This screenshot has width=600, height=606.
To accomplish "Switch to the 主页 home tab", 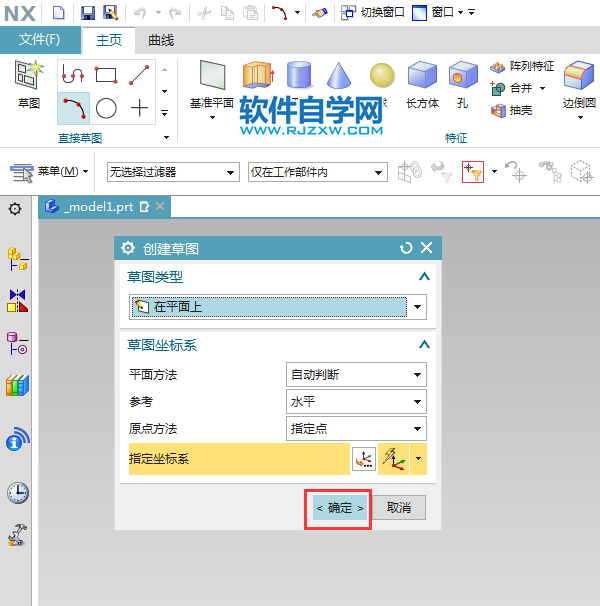I will (109, 40).
